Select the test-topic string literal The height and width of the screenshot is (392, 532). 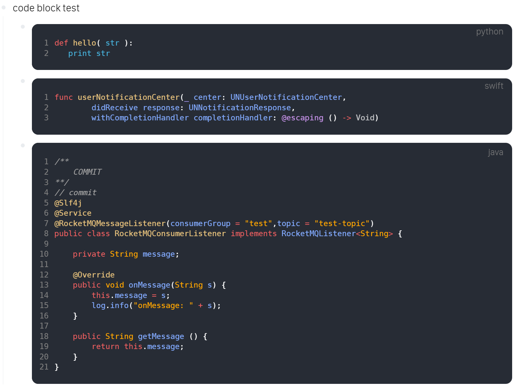click(342, 223)
